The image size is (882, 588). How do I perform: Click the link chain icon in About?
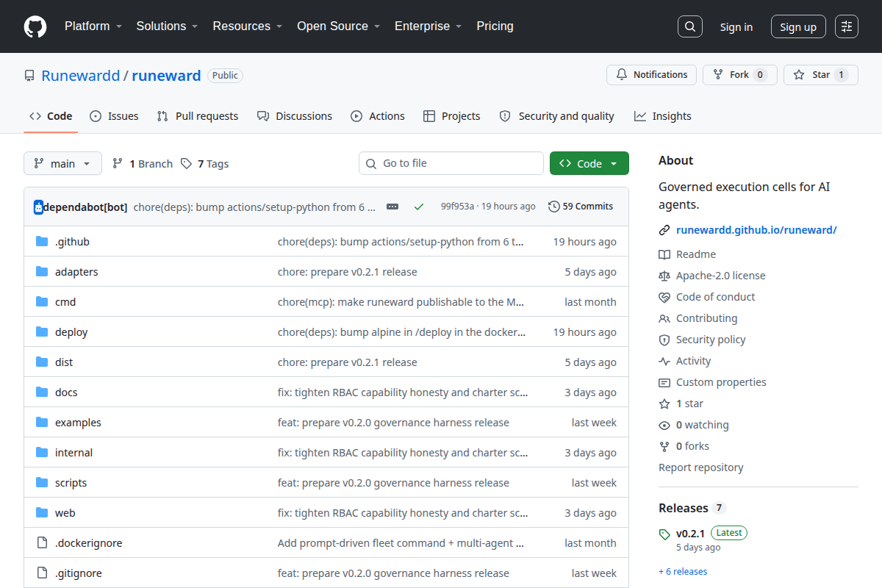(x=664, y=230)
